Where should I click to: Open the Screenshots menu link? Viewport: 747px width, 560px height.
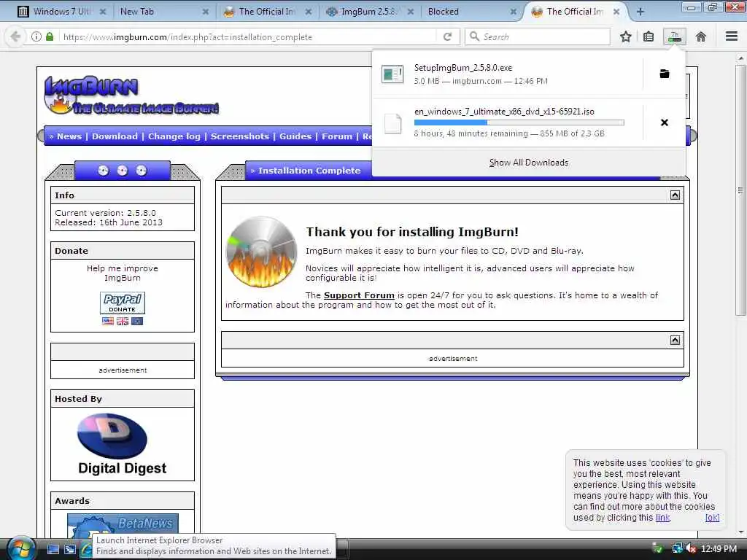tap(239, 136)
